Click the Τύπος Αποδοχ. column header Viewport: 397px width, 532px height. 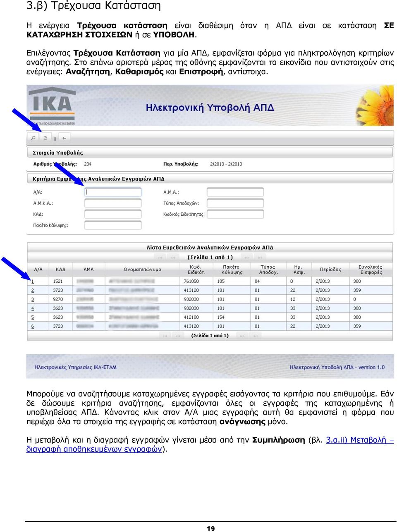(x=268, y=270)
